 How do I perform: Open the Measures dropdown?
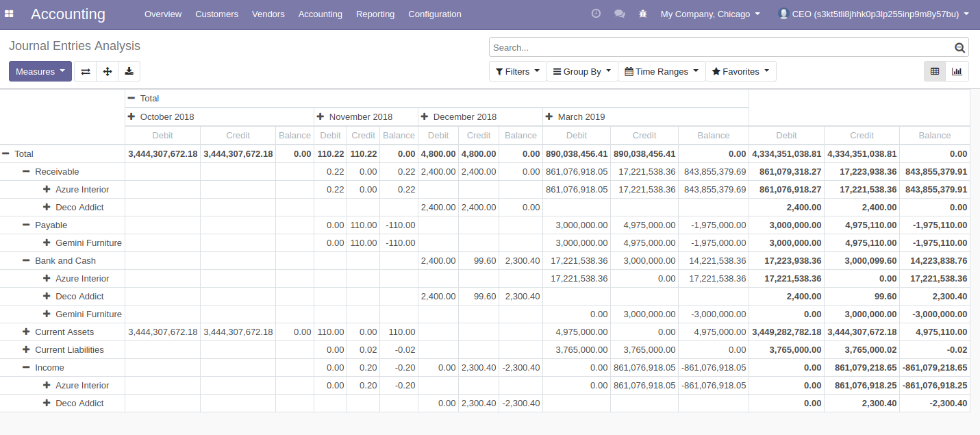[x=40, y=71]
